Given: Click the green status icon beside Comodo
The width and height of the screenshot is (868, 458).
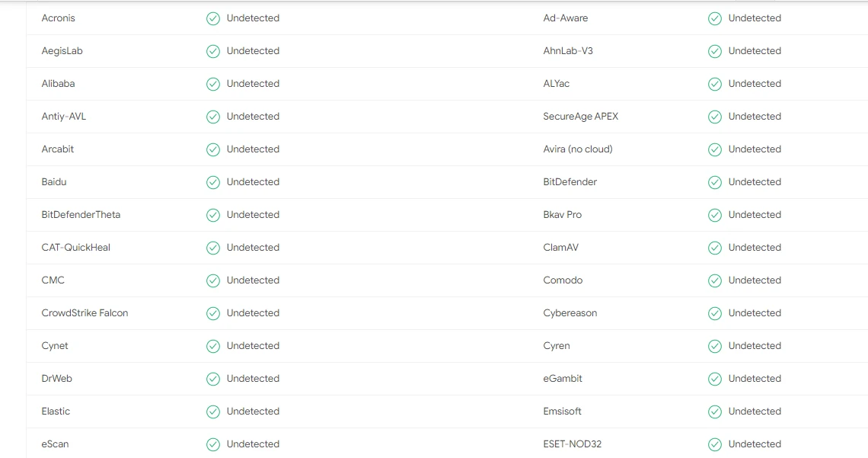Looking at the screenshot, I should tap(715, 280).
